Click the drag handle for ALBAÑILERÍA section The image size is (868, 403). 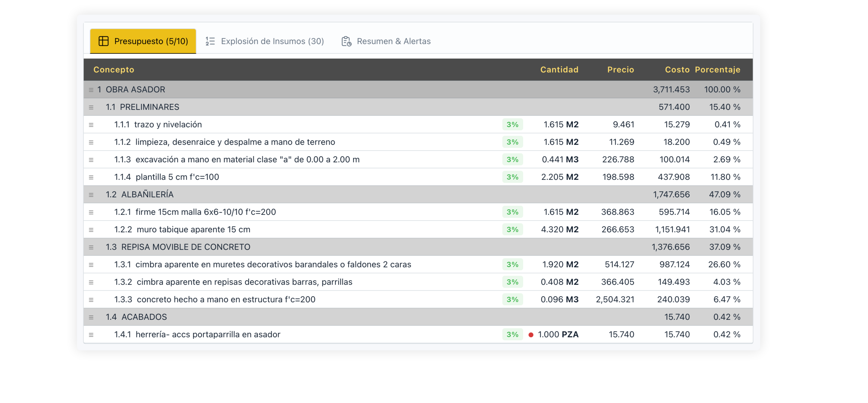[91, 195]
